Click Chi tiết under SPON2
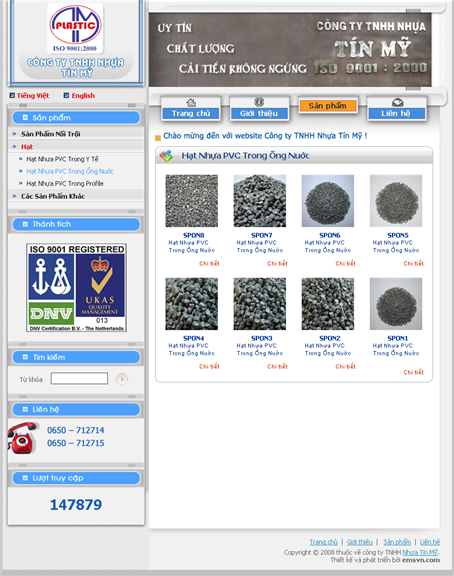Screen dimensions: 454x576 point(346,366)
